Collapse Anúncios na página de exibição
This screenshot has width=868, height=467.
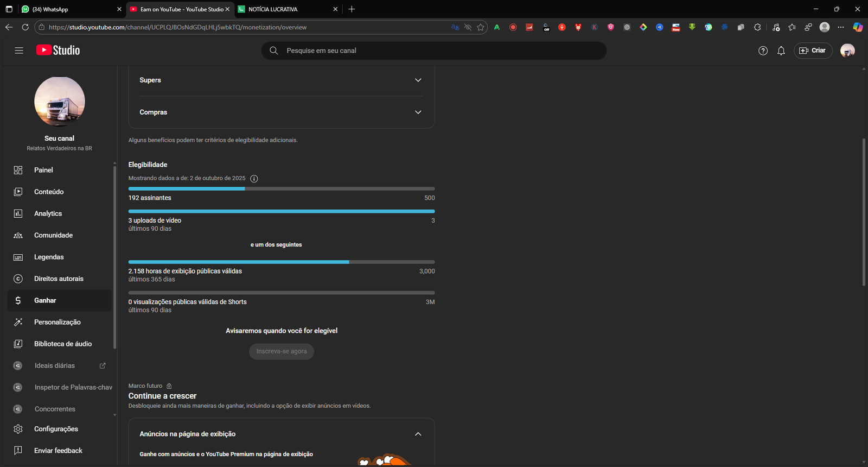pos(418,434)
